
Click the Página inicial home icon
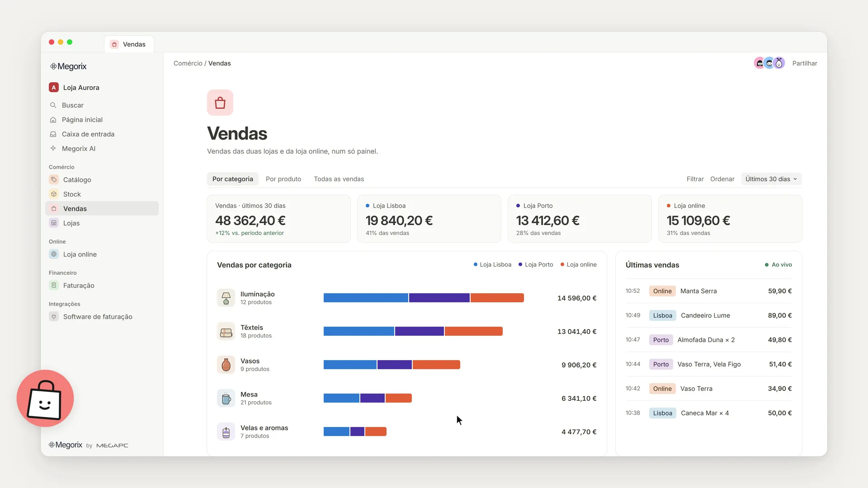53,120
